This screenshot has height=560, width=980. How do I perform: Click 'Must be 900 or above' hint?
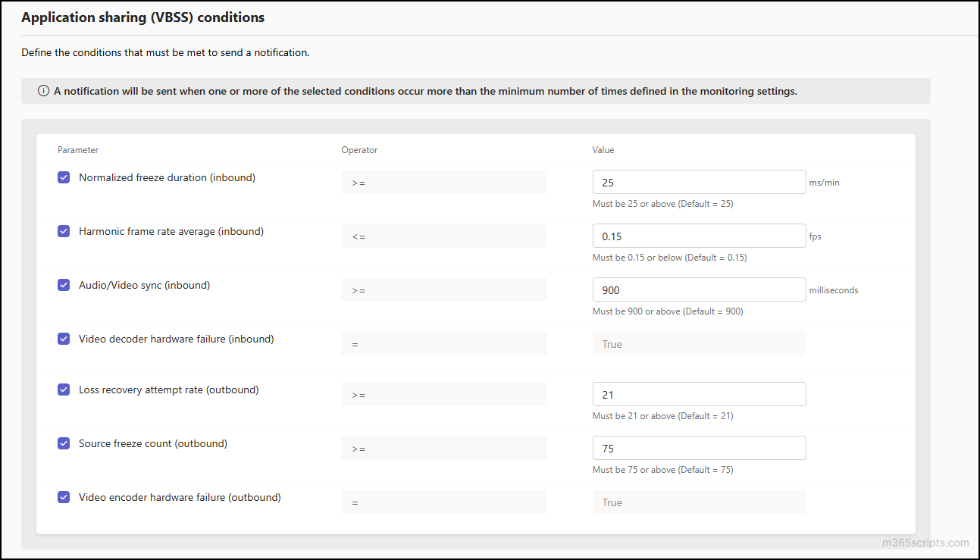tap(668, 311)
